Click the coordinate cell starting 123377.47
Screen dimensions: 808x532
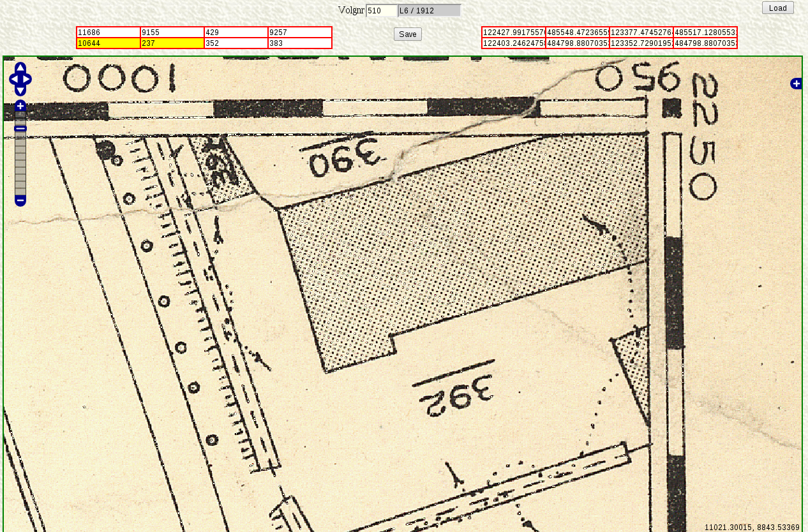[641, 33]
